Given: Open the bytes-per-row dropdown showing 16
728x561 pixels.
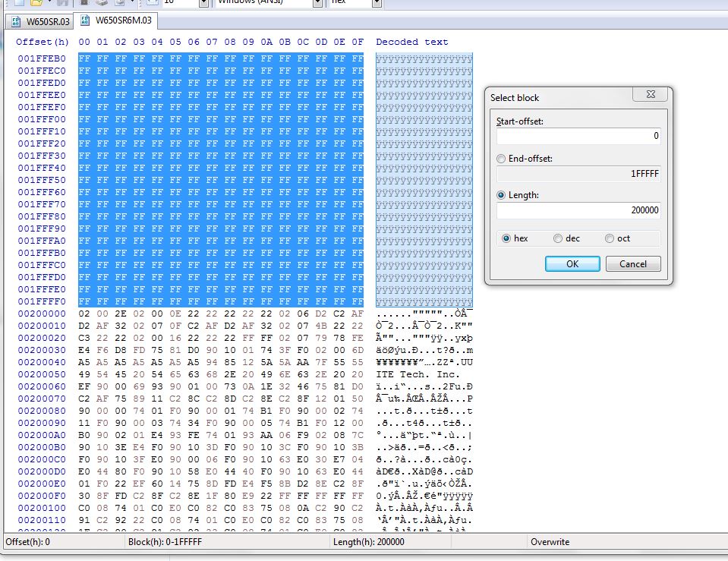Looking at the screenshot, I should coord(203,3).
